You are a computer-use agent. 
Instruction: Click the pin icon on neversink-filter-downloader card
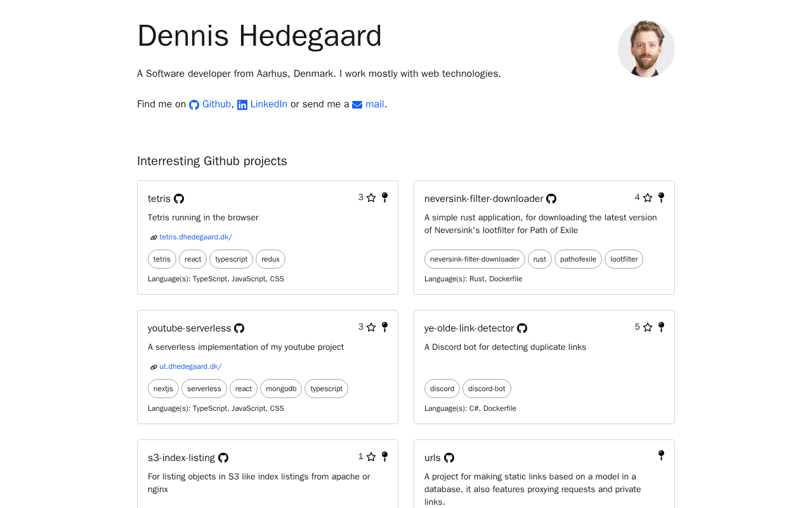pyautogui.click(x=661, y=197)
